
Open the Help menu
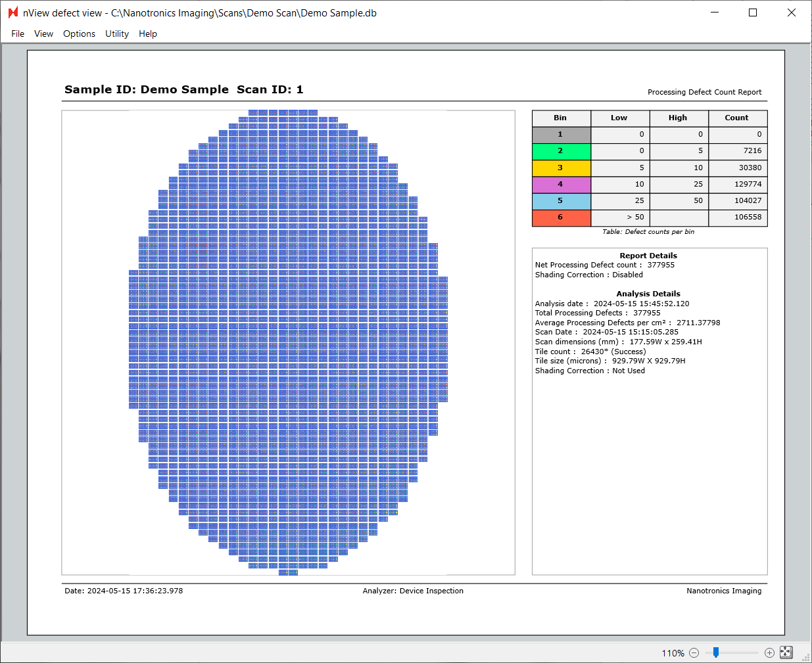click(x=148, y=34)
